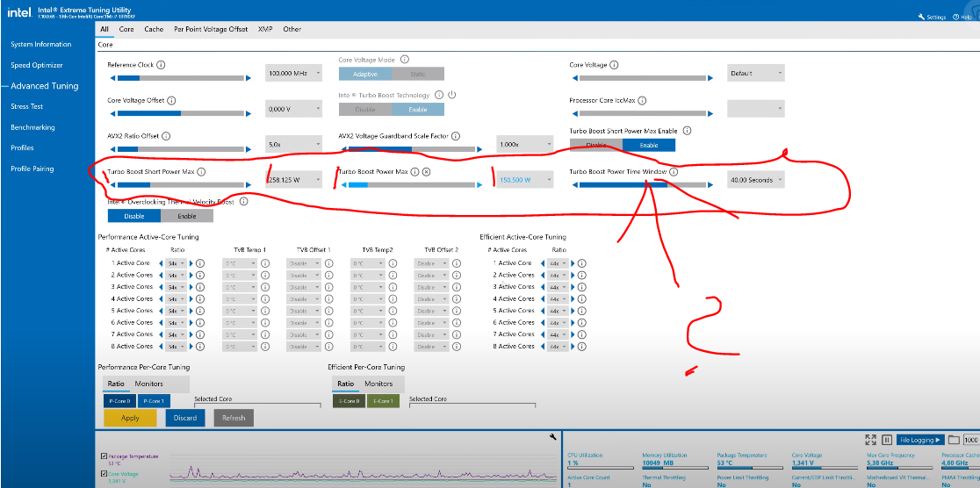Refresh the tuning values
This screenshot has height=488, width=980.
(x=234, y=418)
